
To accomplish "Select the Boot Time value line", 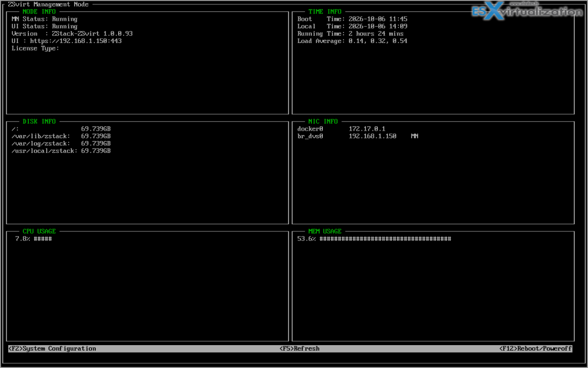I will [352, 19].
